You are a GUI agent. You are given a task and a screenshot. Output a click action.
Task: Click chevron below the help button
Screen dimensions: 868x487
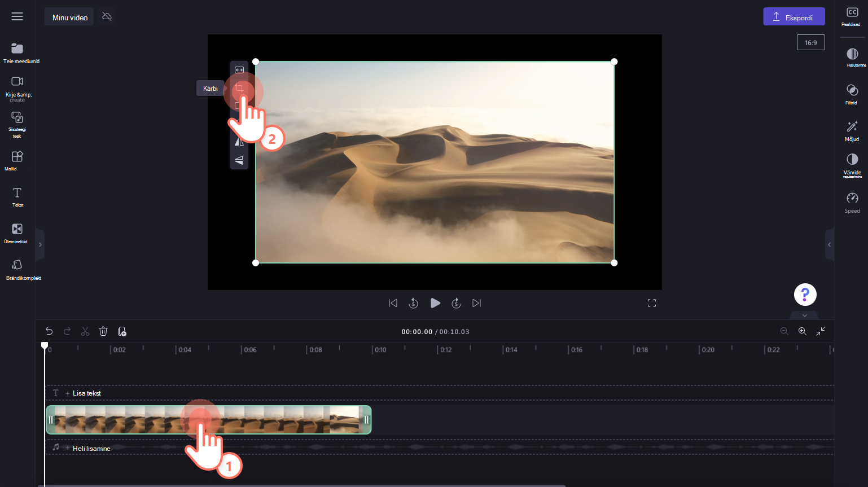coord(805,315)
